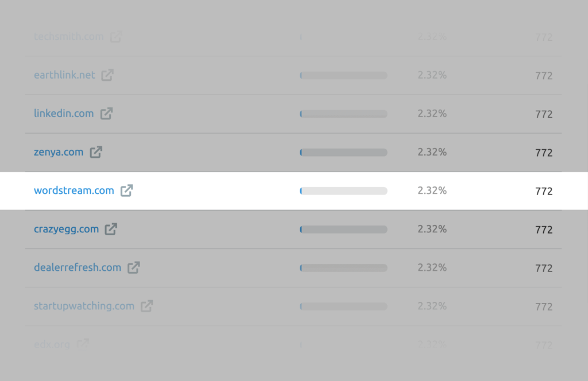Screen dimensions: 588x381
Task: Click external link icon next to linkedin.com
Action: point(106,114)
